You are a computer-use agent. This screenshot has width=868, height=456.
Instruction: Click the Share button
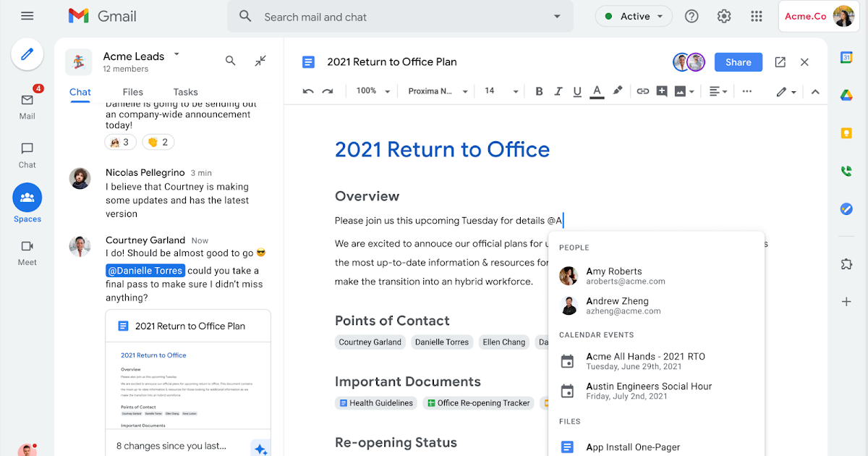pyautogui.click(x=738, y=62)
